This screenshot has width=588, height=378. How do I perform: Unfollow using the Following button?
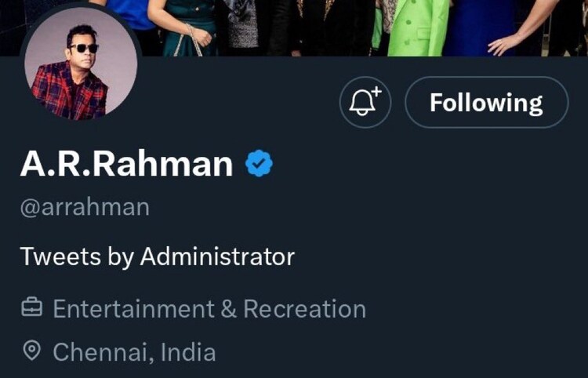click(x=486, y=103)
